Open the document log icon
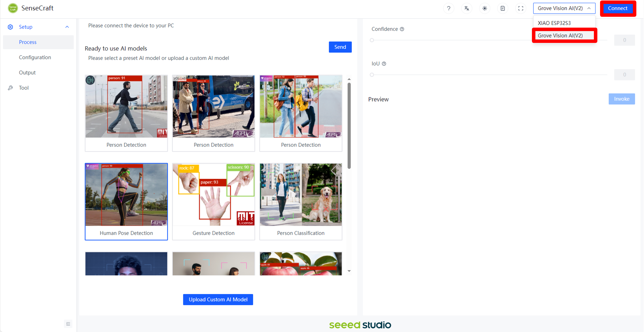Image resolution: width=644 pixels, height=332 pixels. [x=503, y=8]
